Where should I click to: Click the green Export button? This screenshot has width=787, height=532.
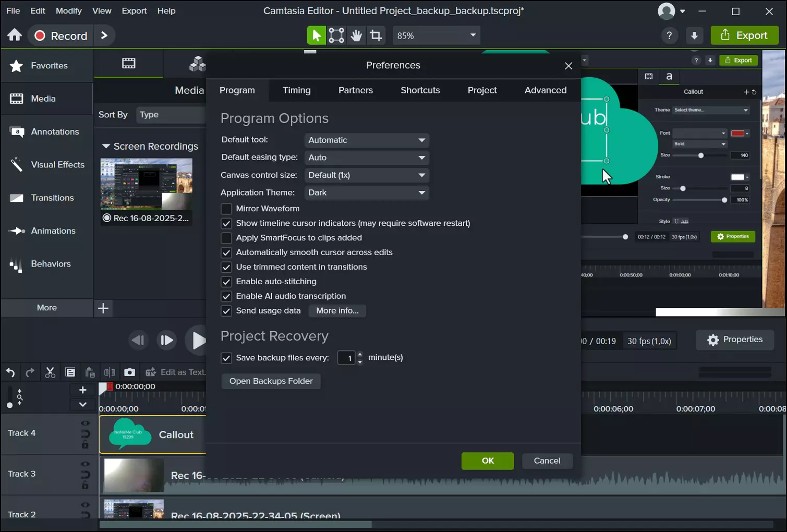pyautogui.click(x=744, y=35)
